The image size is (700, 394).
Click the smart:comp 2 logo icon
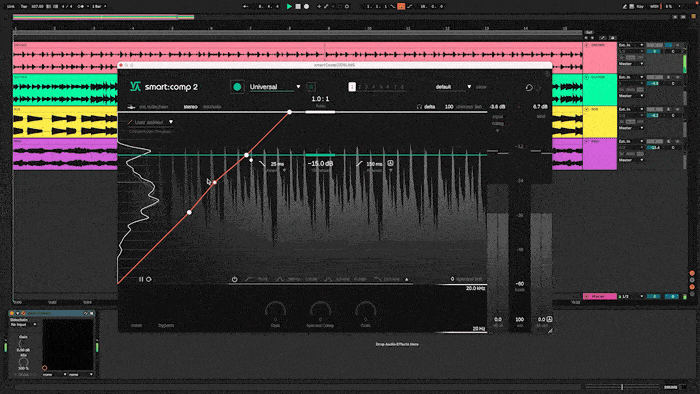tap(135, 87)
